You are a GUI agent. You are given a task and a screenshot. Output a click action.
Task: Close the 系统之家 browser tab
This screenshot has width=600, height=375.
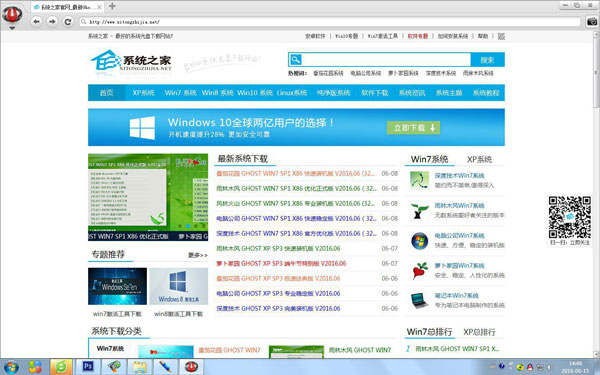99,7
